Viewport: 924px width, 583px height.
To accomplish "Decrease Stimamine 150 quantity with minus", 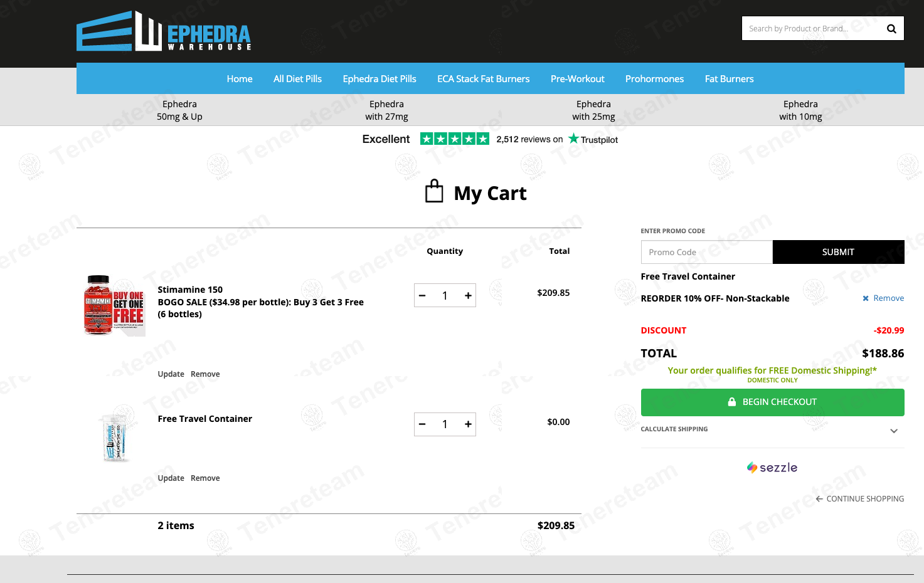I will [422, 296].
